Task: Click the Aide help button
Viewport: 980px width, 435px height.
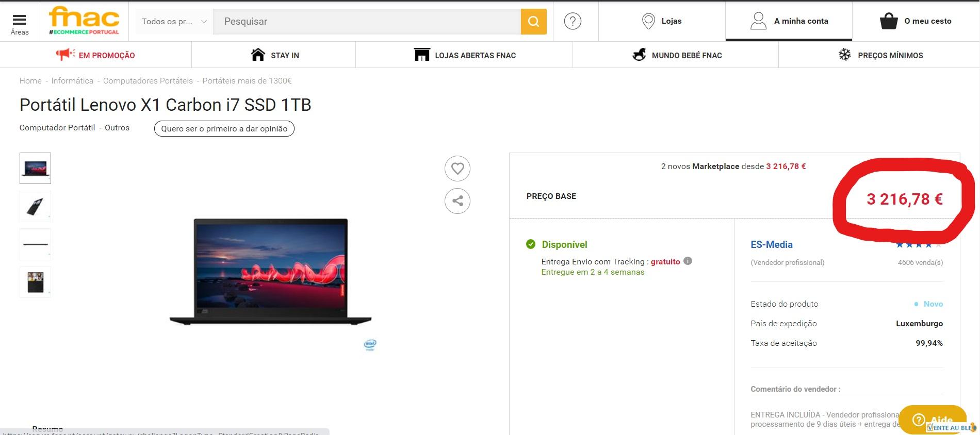Action: tap(933, 419)
